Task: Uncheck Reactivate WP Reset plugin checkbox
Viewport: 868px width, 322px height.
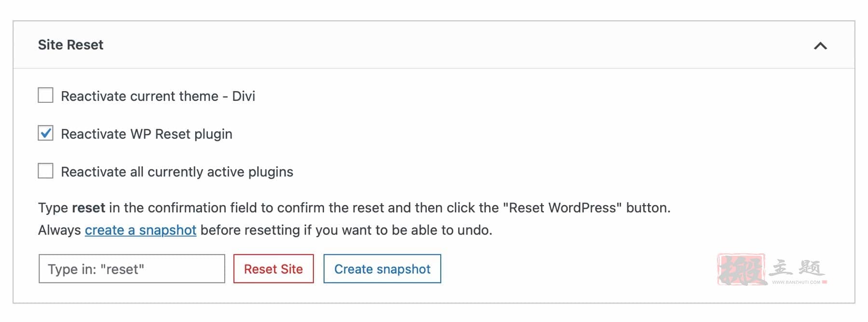Action: (46, 133)
